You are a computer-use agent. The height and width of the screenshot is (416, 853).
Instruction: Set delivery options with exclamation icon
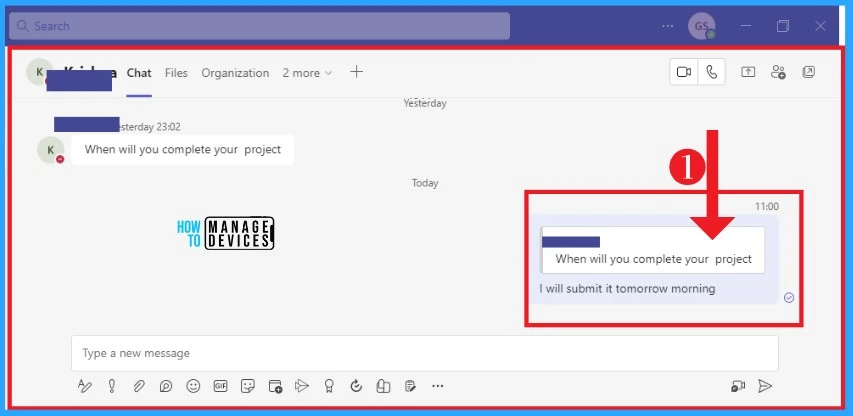point(112,386)
